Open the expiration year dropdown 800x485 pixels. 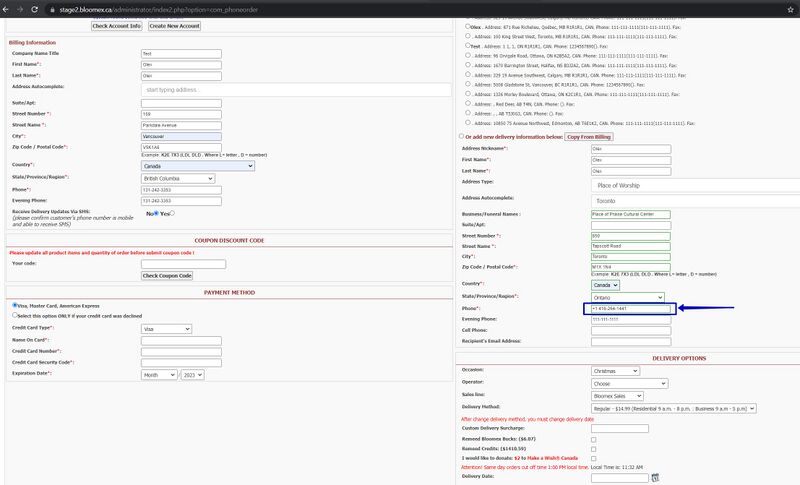pos(193,375)
